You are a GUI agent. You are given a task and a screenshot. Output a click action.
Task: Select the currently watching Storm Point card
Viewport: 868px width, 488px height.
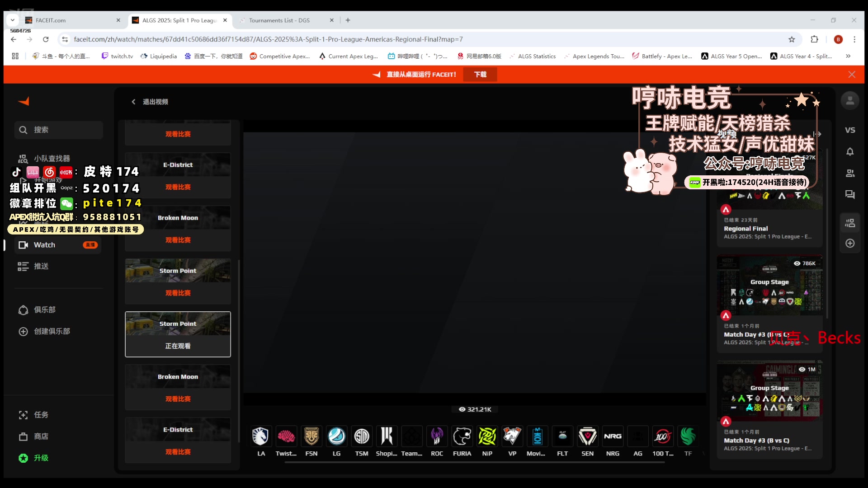[178, 334]
